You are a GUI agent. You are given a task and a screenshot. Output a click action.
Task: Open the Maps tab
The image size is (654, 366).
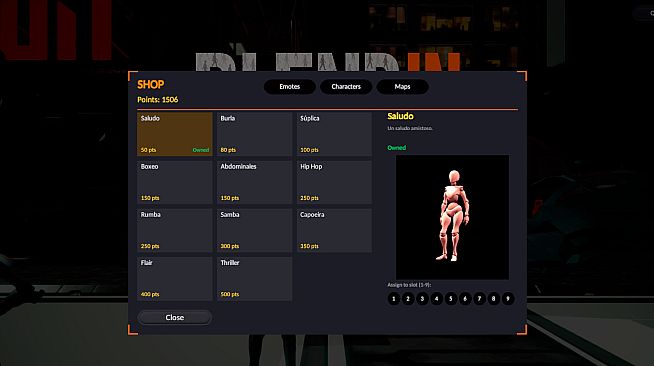[x=402, y=87]
